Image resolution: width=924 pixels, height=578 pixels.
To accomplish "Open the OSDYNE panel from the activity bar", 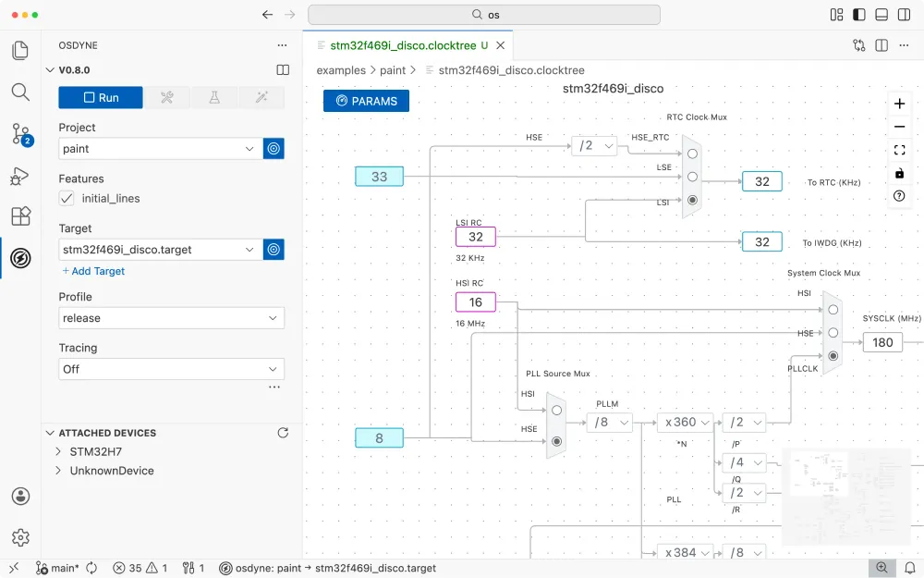I will 20,258.
